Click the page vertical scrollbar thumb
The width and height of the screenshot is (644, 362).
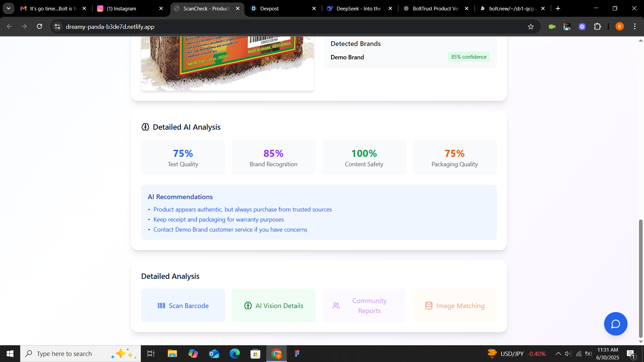pos(641,278)
